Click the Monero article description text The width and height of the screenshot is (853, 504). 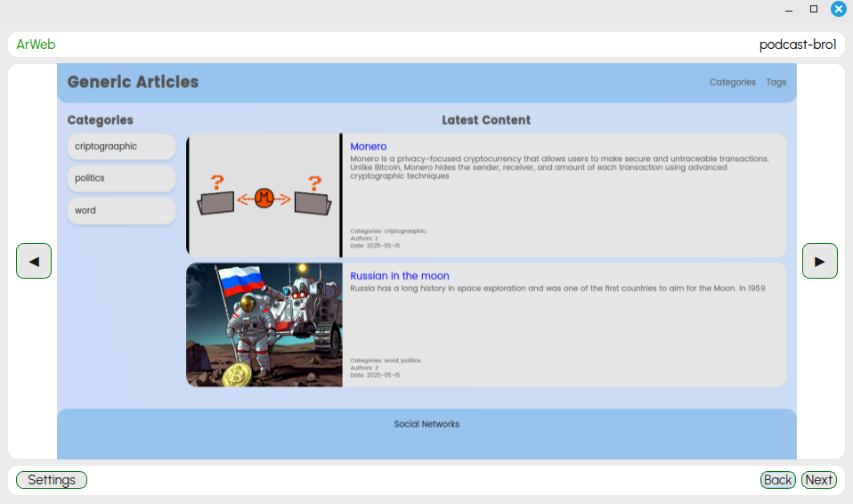click(559, 167)
